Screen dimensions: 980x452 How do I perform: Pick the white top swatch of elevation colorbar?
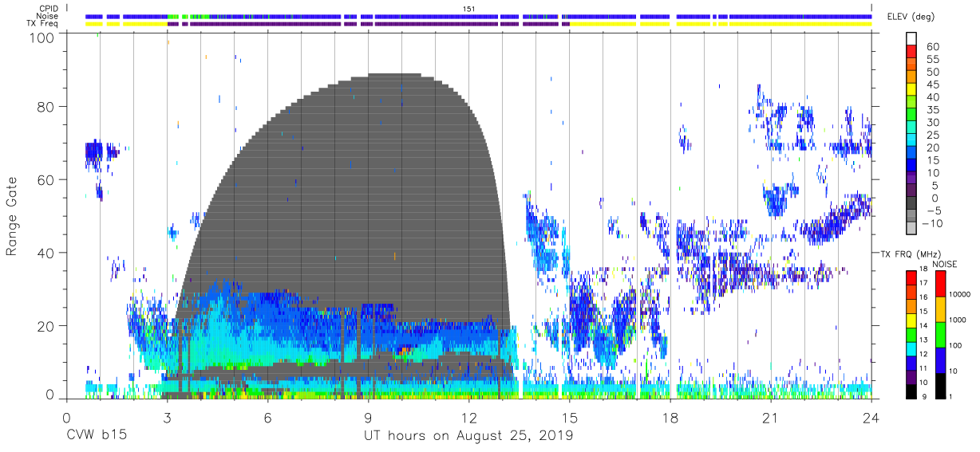pos(911,39)
